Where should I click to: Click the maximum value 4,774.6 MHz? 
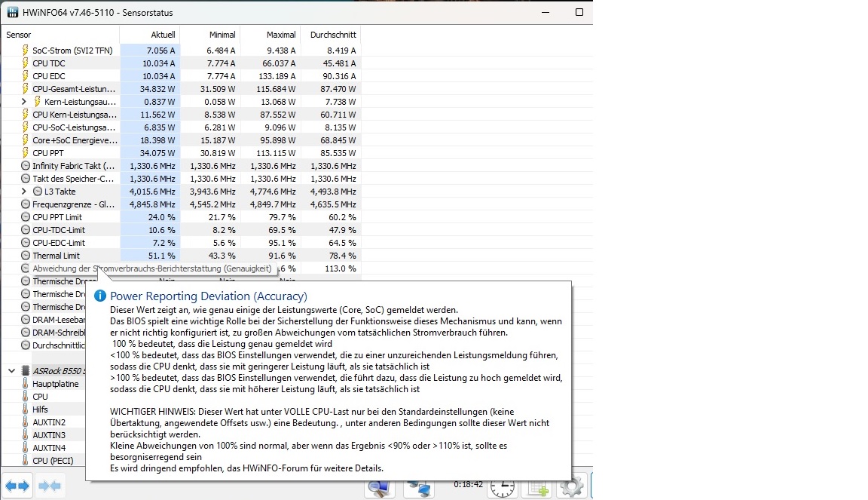click(x=273, y=192)
